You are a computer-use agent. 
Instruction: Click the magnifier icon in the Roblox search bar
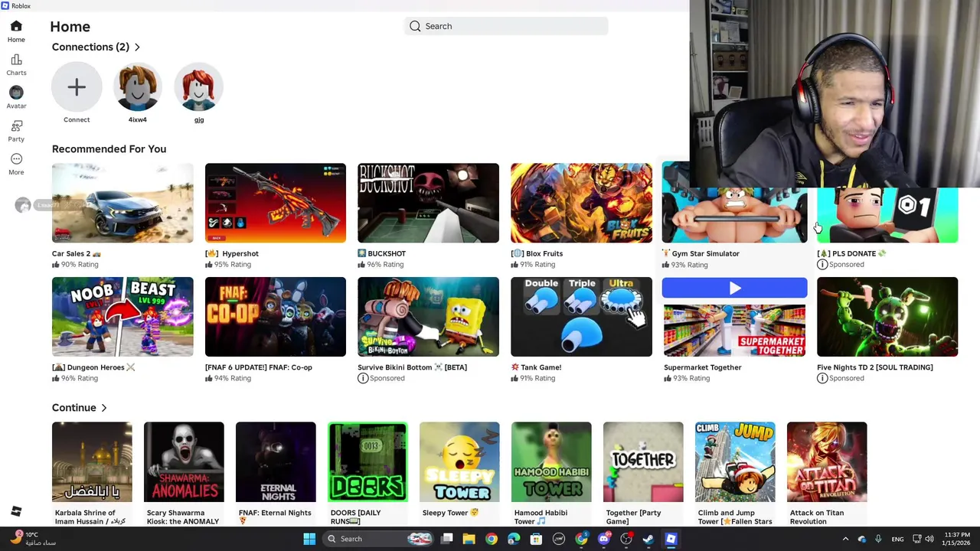(x=415, y=26)
